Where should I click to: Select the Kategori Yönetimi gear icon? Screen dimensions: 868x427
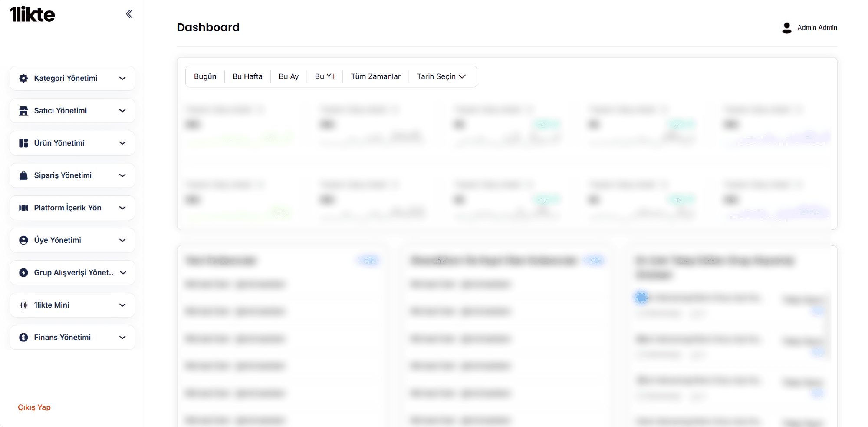23,78
